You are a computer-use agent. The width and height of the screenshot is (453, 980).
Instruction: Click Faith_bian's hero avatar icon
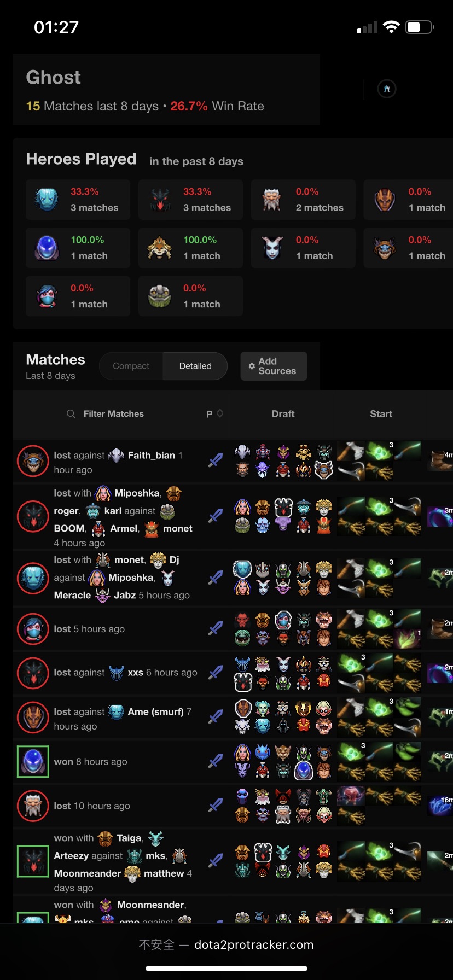point(117,455)
